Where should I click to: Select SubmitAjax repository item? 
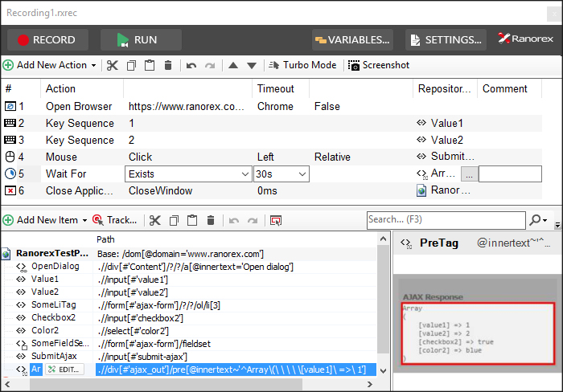54,357
